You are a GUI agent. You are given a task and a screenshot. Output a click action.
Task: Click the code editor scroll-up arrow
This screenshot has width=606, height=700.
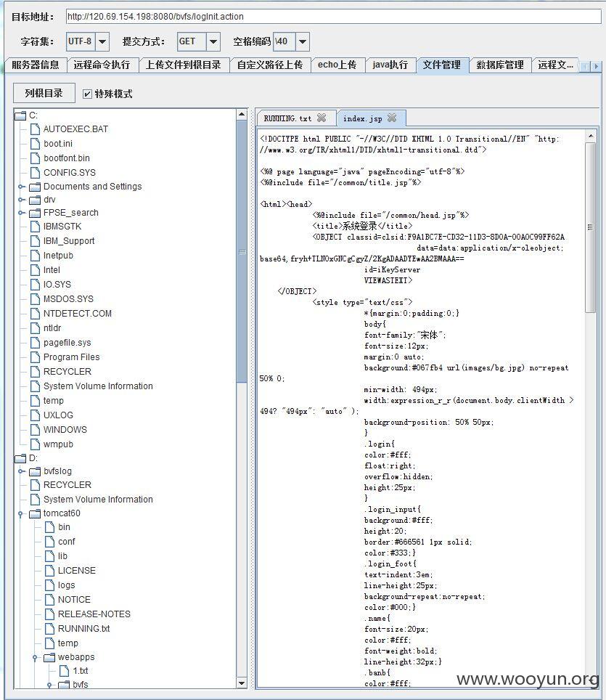click(590, 137)
